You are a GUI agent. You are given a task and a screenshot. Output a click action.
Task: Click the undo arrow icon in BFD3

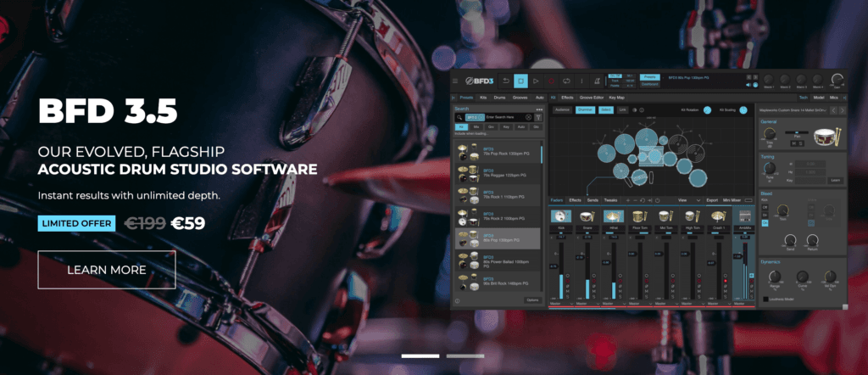(505, 81)
